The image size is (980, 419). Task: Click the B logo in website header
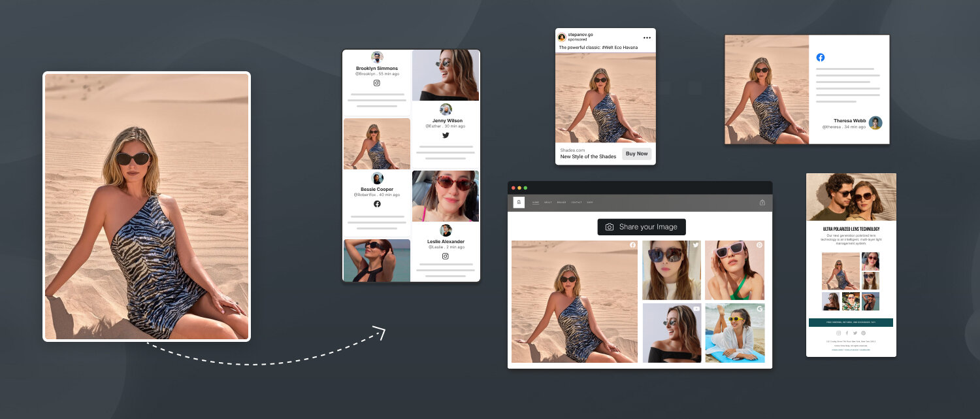(519, 203)
